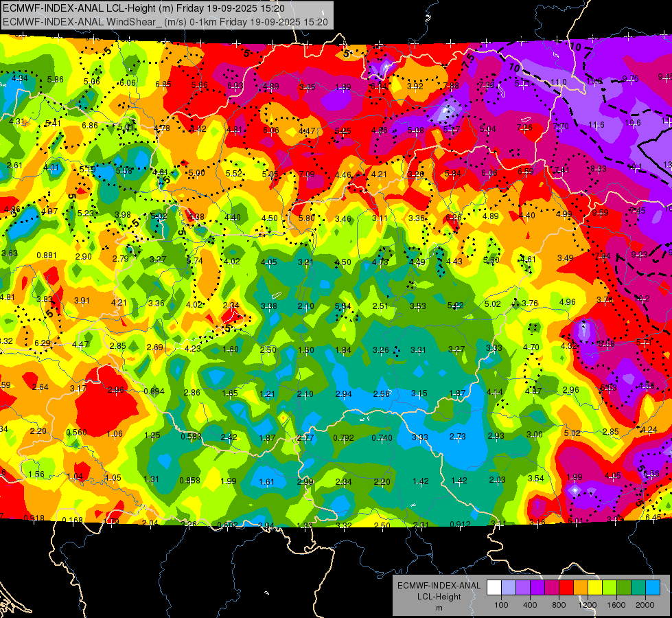Click the orange legend swatch
This screenshot has width=672, height=618.
point(581,588)
